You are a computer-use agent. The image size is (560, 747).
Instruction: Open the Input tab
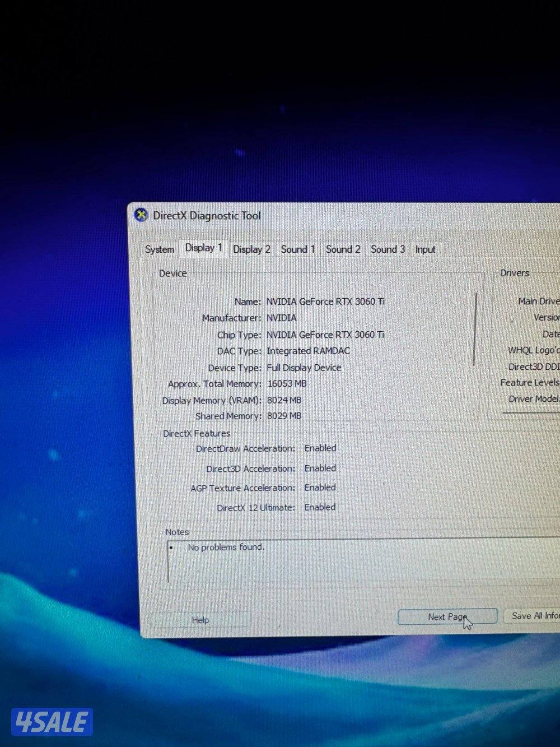tap(425, 249)
